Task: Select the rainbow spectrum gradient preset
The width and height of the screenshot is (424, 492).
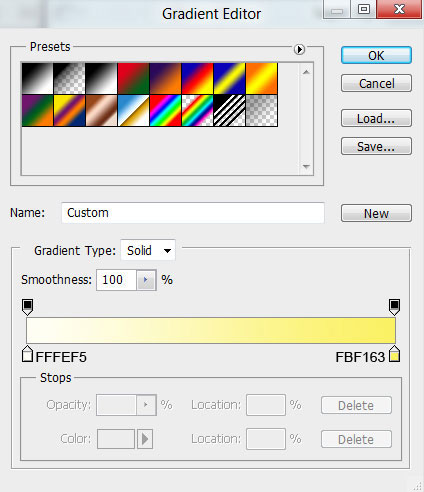Action: 165,110
